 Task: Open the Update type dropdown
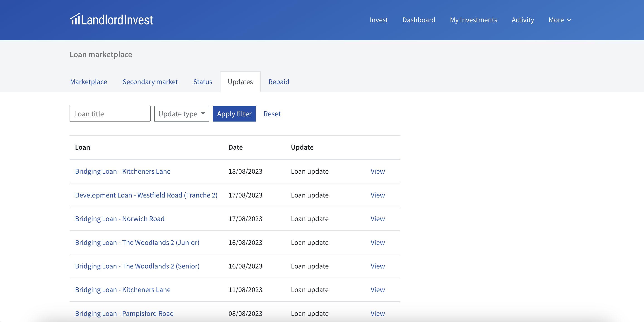(x=182, y=114)
